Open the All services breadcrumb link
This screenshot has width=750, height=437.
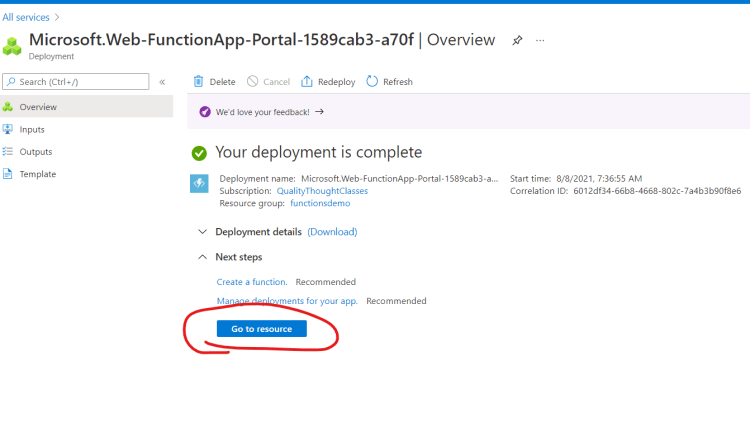(26, 17)
